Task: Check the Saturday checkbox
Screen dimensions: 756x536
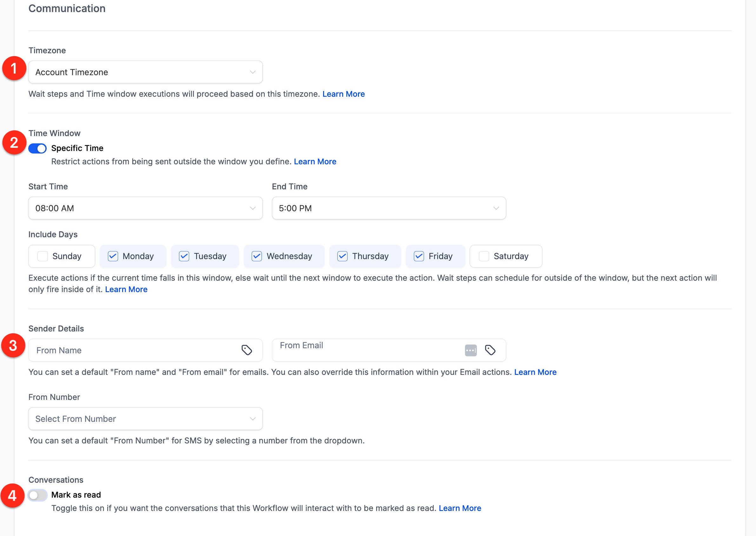Action: pyautogui.click(x=484, y=256)
